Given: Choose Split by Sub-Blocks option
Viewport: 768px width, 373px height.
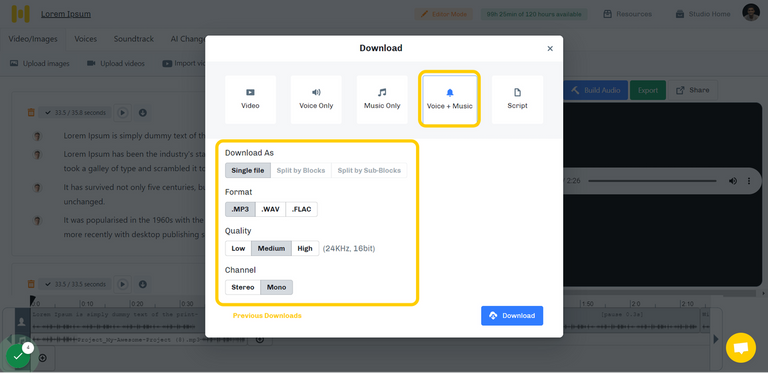Looking at the screenshot, I should point(369,170).
